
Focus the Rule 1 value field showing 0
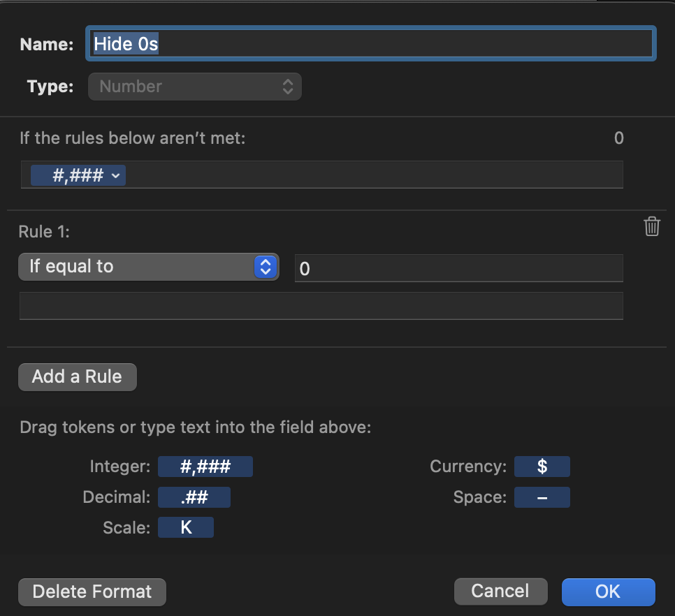pos(458,267)
